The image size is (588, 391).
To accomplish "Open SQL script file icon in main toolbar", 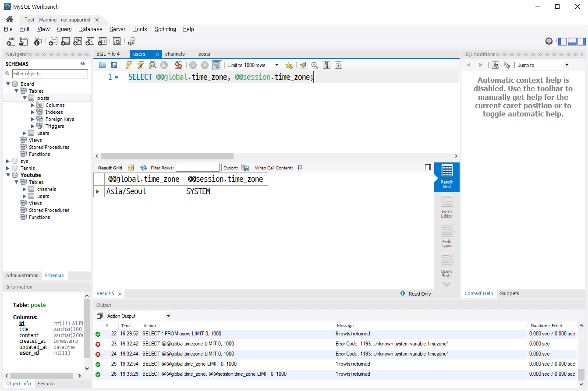I will (x=23, y=41).
